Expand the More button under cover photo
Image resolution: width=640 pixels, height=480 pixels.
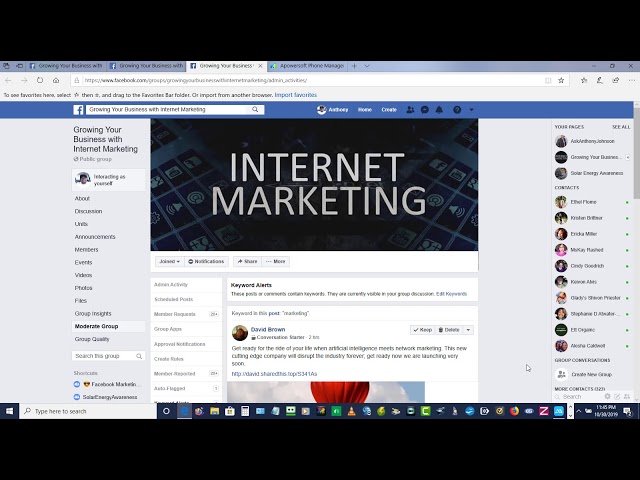point(276,261)
